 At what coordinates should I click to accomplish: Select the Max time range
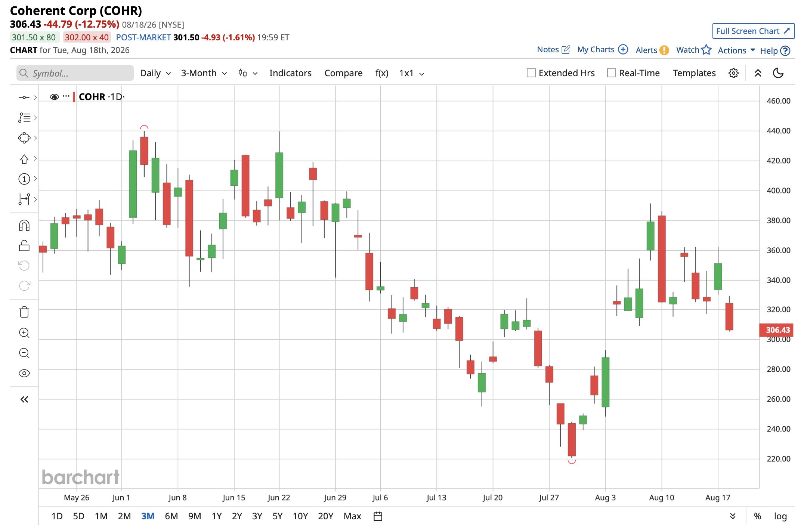click(x=352, y=516)
